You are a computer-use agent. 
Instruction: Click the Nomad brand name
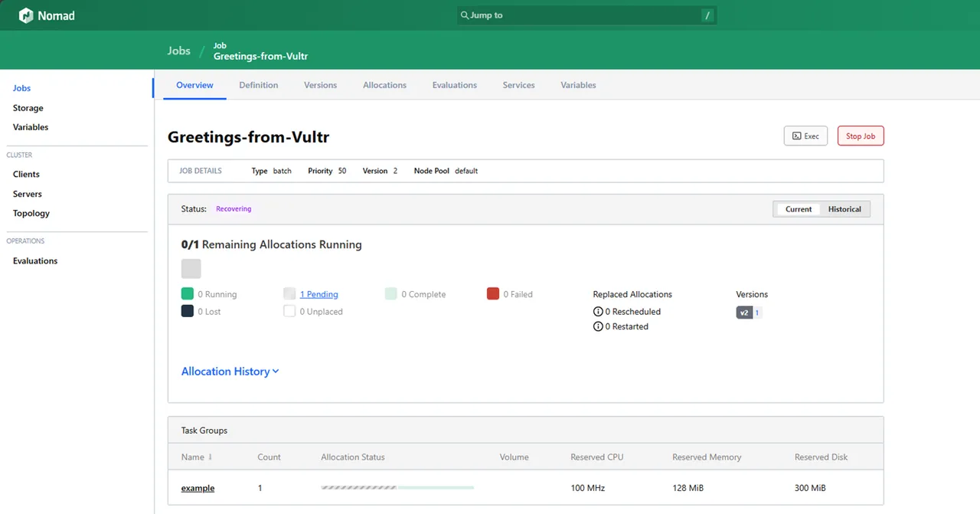(57, 15)
